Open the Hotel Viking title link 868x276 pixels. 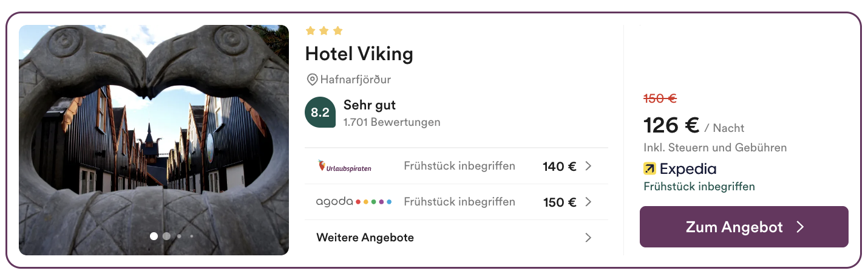359,54
